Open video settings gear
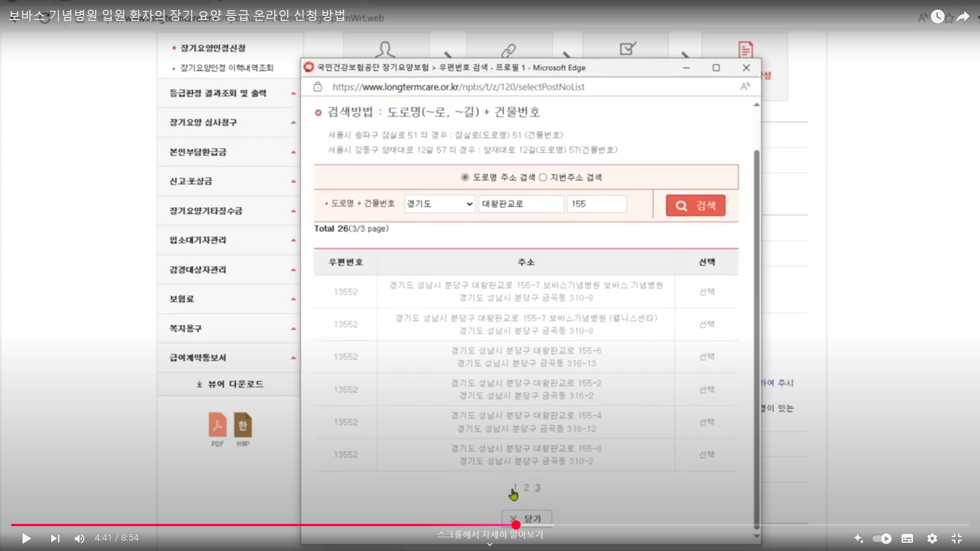Viewport: 980px width, 551px height. (932, 538)
